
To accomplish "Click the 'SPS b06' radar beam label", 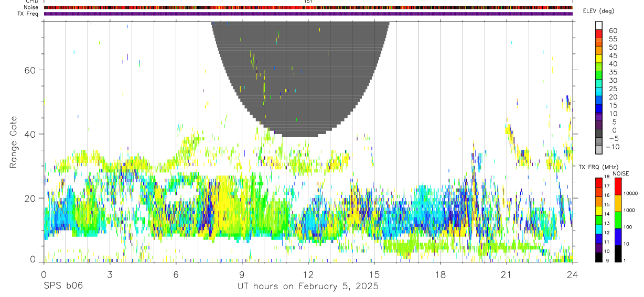I will [x=62, y=286].
